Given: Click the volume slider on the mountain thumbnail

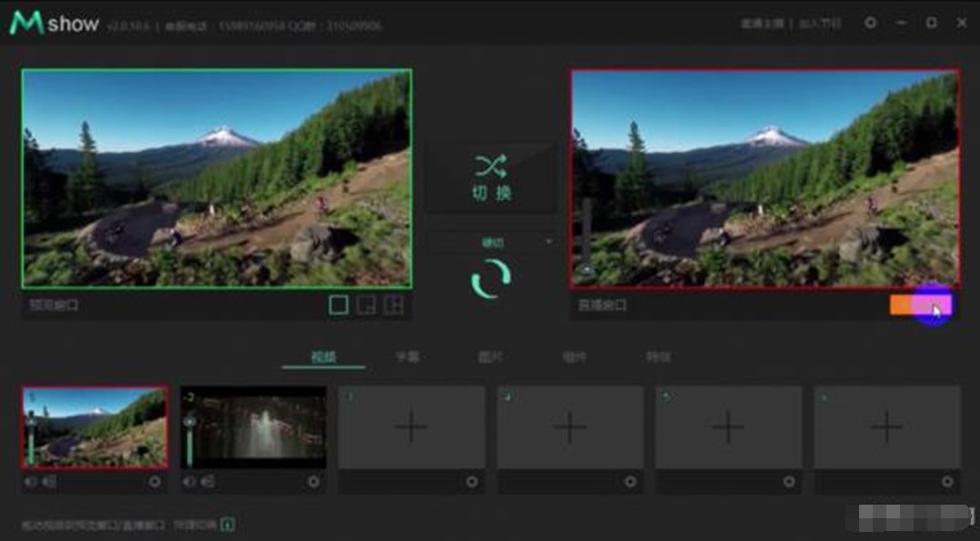Looking at the screenshot, I should coord(31,436).
